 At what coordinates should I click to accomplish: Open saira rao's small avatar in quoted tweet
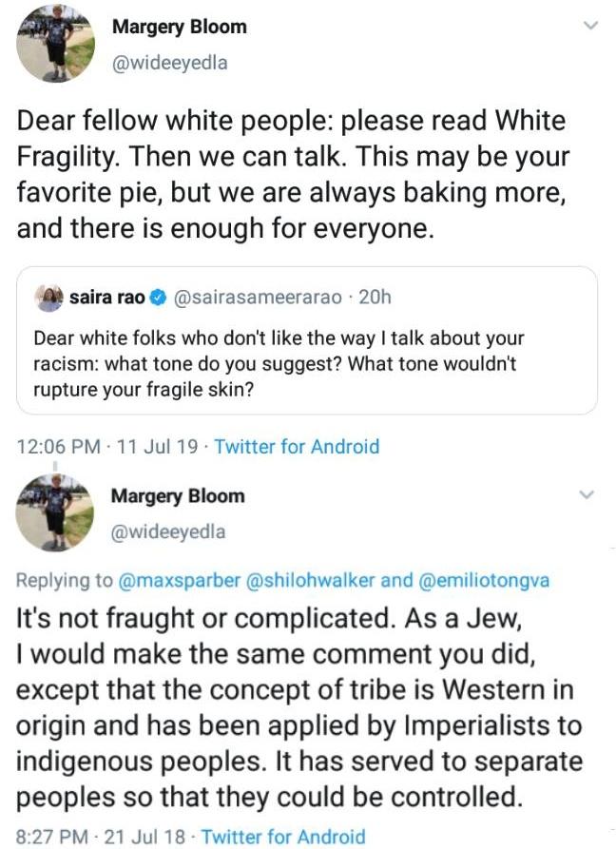[x=48, y=298]
